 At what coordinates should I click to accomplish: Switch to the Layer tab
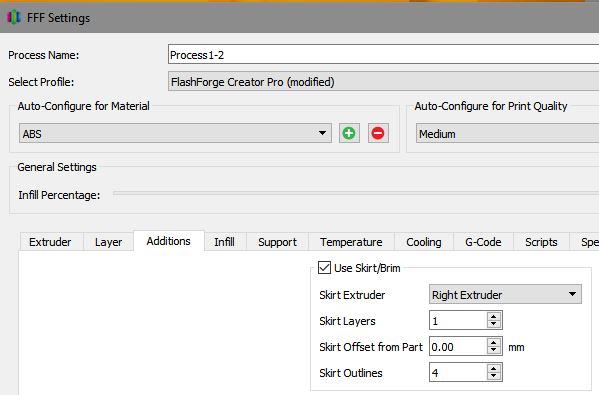coord(108,242)
